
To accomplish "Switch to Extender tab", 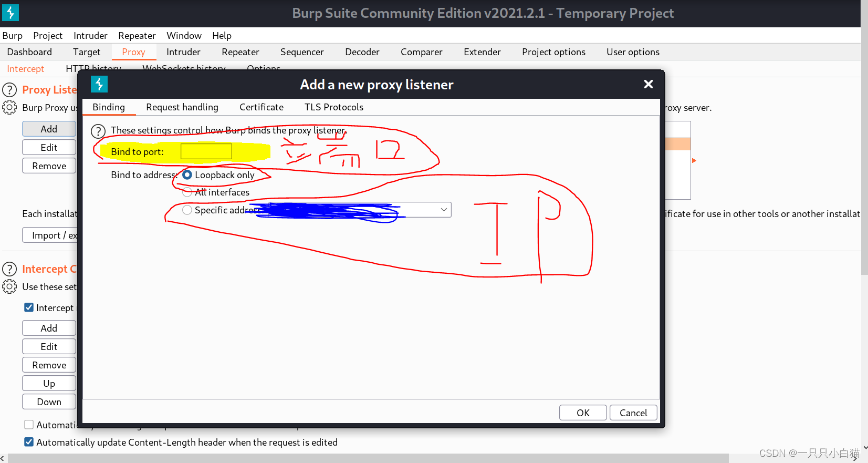I will click(482, 52).
